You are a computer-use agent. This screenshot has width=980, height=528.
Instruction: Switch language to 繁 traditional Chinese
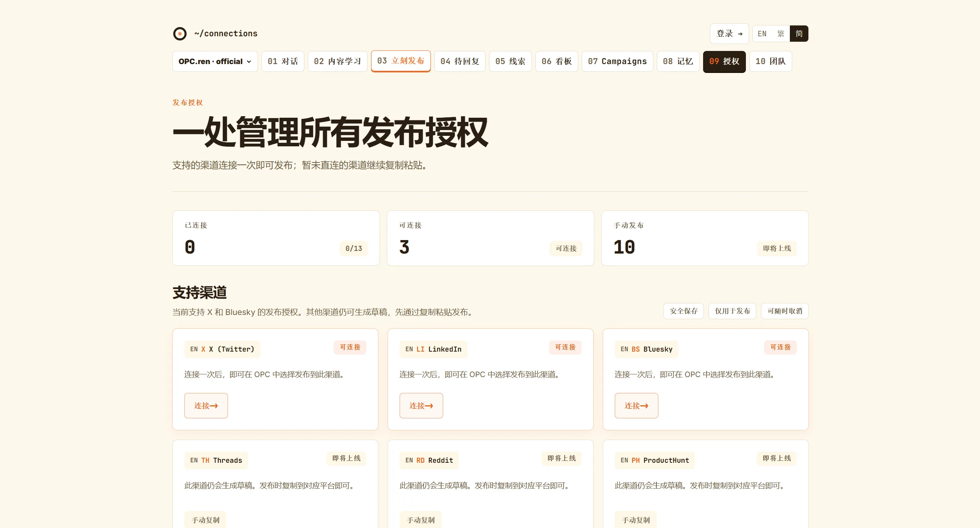coord(781,34)
